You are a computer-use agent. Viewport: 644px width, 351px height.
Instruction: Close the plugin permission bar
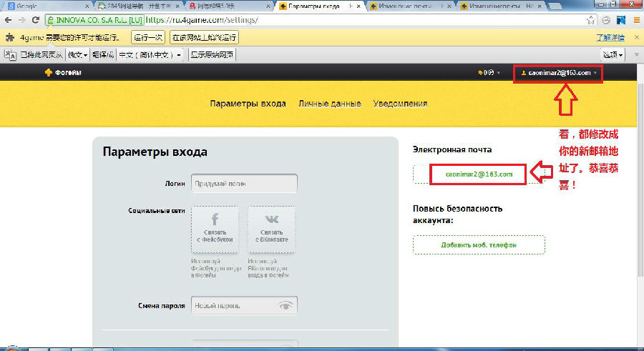pyautogui.click(x=635, y=37)
